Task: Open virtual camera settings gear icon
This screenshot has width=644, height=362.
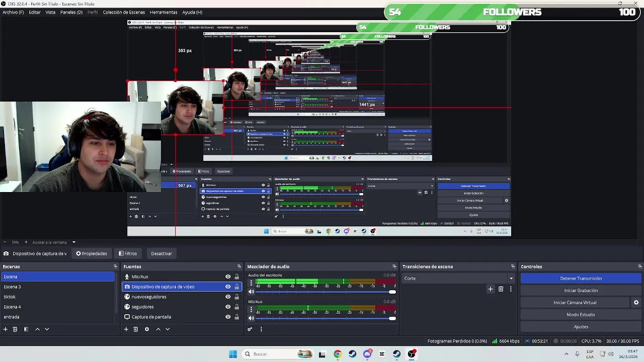Action: tap(636, 303)
